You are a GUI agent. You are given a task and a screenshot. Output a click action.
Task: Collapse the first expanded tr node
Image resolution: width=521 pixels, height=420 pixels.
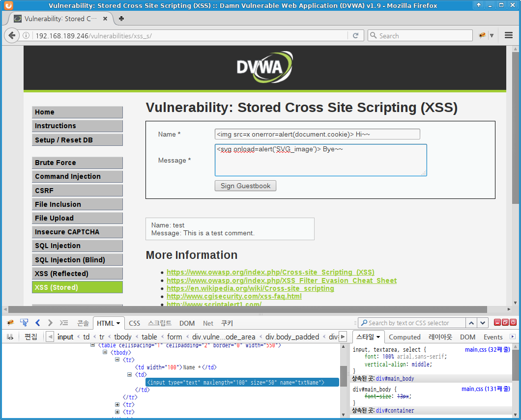point(117,360)
